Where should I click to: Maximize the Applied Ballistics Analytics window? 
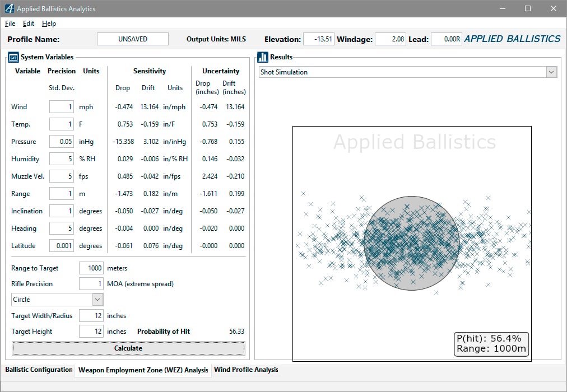coord(528,8)
